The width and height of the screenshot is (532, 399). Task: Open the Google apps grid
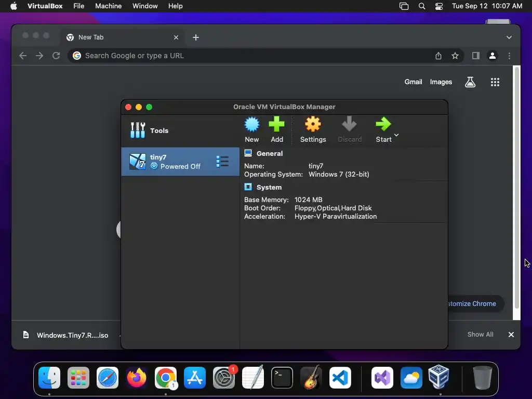pyautogui.click(x=495, y=82)
